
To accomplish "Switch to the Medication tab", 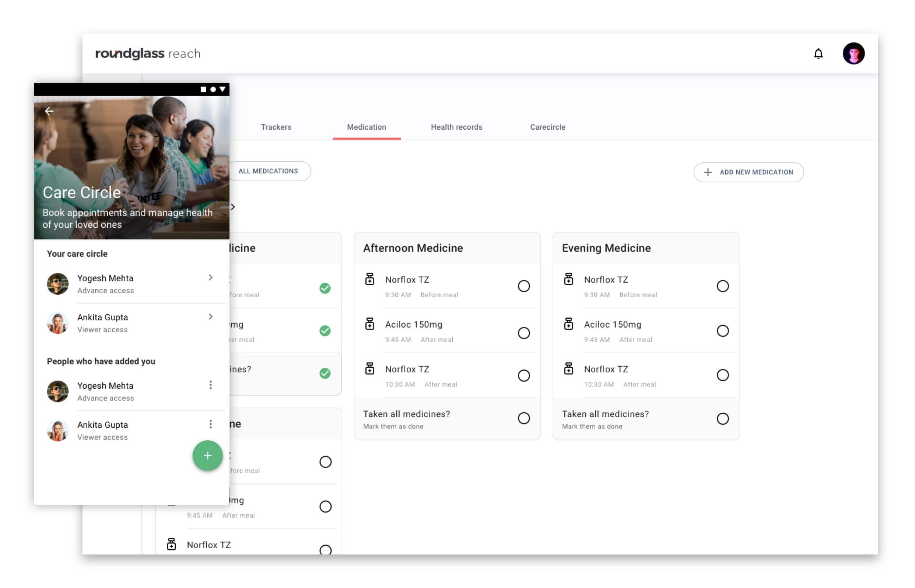I will pos(367,127).
